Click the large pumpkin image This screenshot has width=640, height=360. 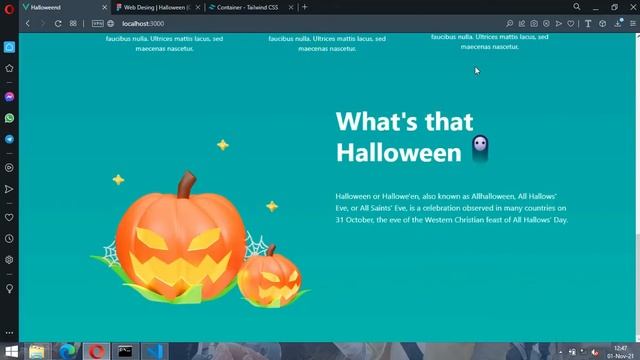pos(180,237)
